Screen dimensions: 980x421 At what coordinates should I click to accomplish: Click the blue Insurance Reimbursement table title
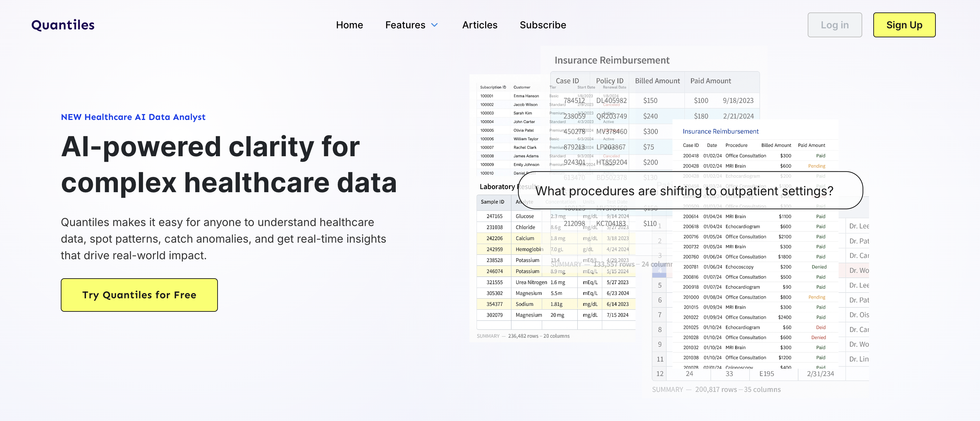pyautogui.click(x=721, y=131)
